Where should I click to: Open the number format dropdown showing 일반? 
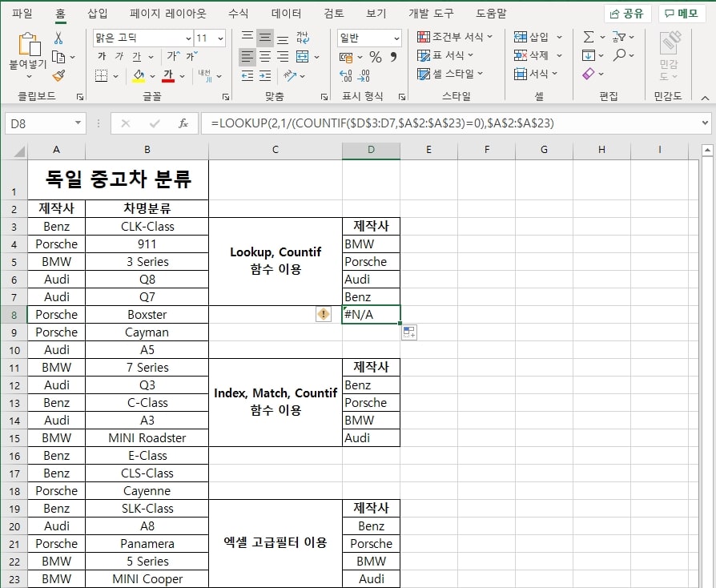(x=369, y=38)
